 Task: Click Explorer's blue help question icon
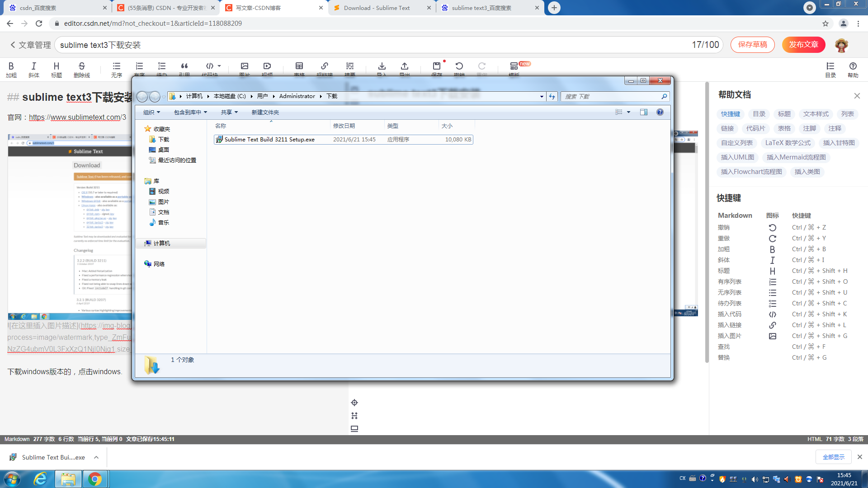click(x=660, y=112)
